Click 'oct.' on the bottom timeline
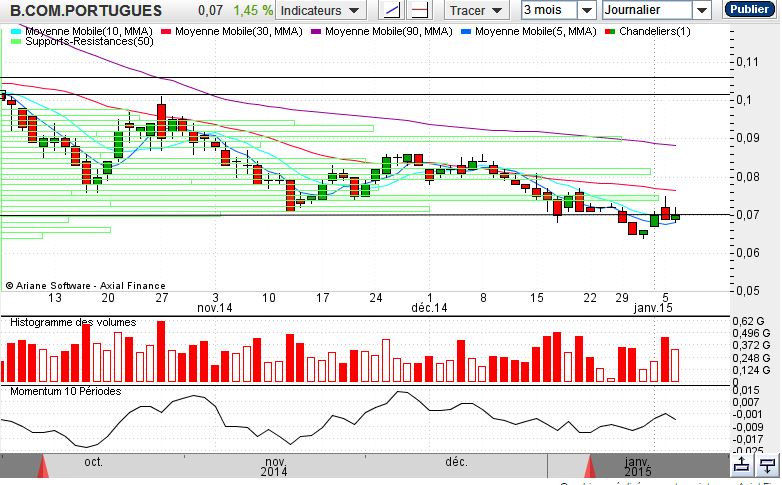The width and height of the screenshot is (782, 485). click(x=93, y=462)
